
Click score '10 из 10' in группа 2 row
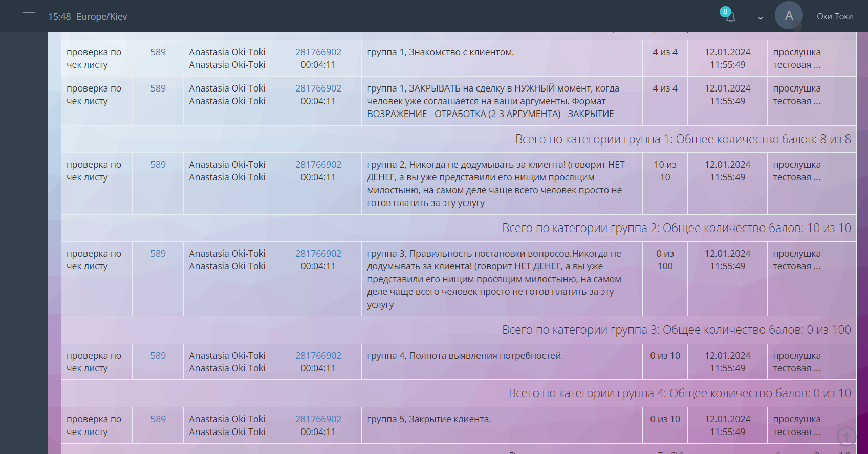pyautogui.click(x=665, y=171)
